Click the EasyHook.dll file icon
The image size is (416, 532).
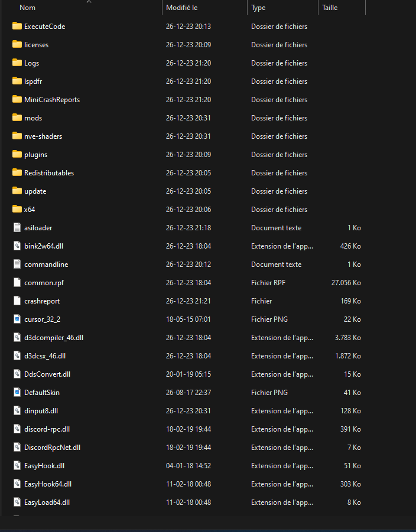click(17, 466)
